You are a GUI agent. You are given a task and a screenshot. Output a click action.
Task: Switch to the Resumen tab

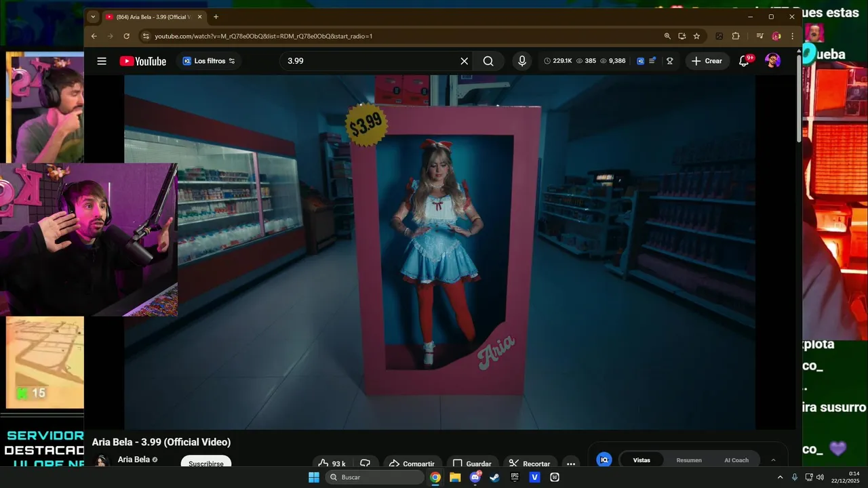tap(689, 460)
